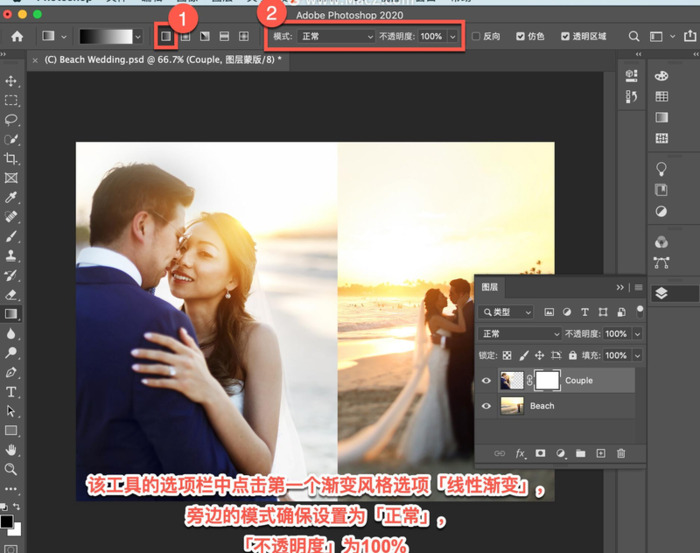This screenshot has height=553, width=700.
Task: Select the Frame tool
Action: click(x=11, y=178)
